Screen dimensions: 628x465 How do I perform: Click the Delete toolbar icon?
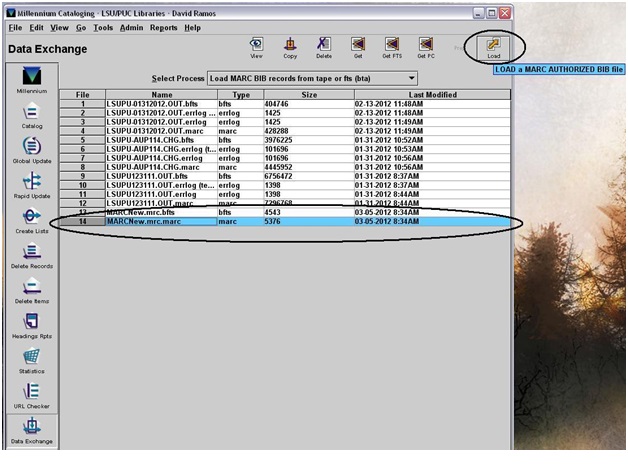pos(324,48)
